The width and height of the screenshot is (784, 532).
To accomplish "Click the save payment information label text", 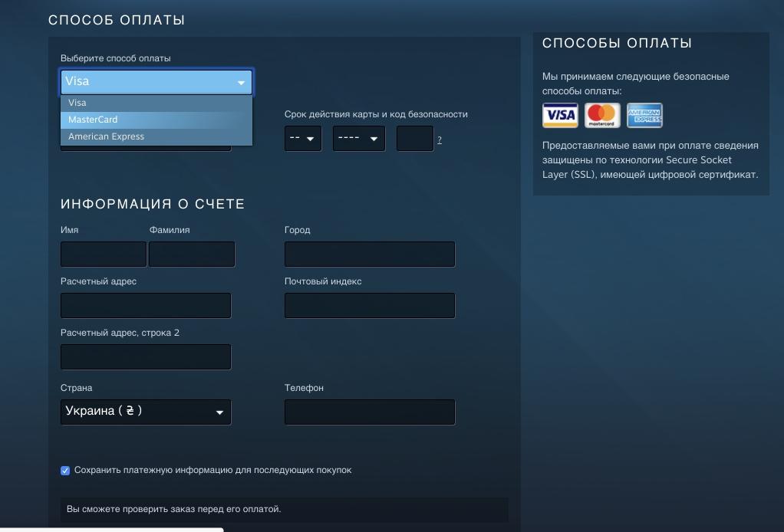I will [x=213, y=470].
